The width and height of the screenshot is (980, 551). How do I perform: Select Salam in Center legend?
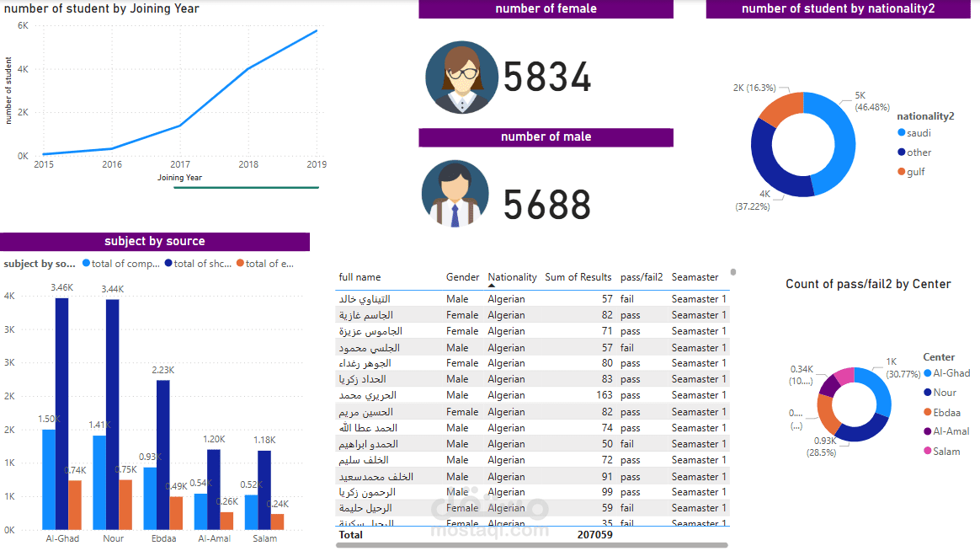[942, 451]
